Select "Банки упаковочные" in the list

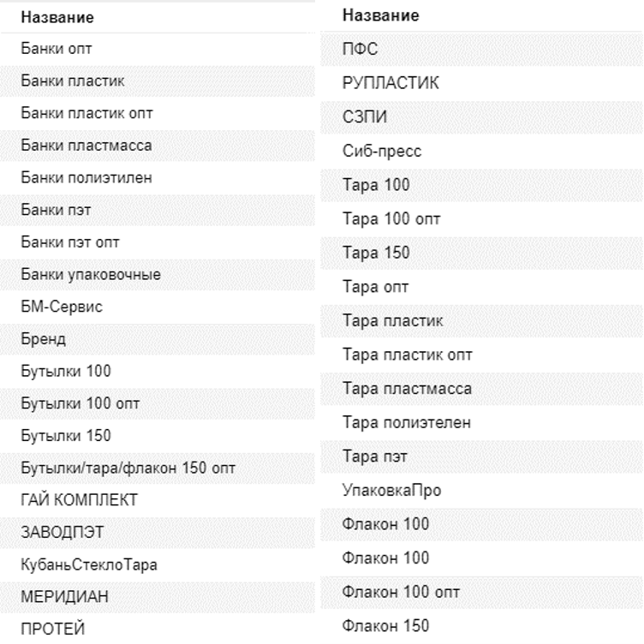tap(91, 274)
